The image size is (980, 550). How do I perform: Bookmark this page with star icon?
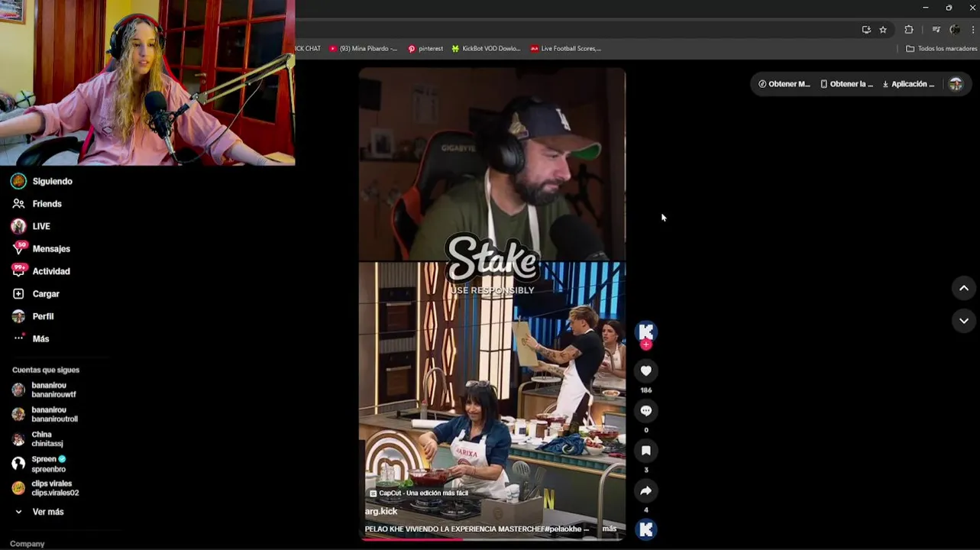883,30
